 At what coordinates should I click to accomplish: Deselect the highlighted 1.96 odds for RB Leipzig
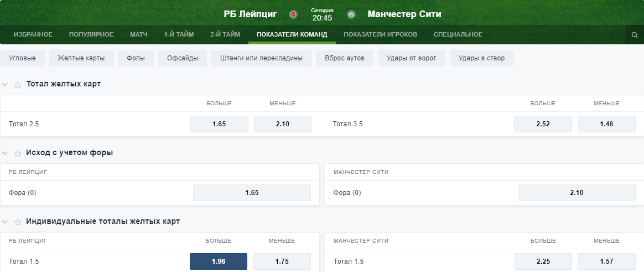click(x=219, y=261)
